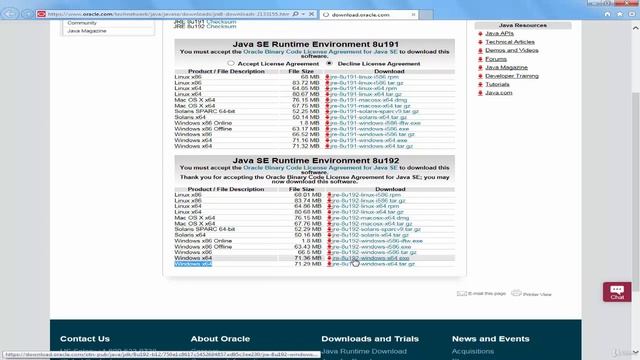The width and height of the screenshot is (640, 360).
Task: Click the E-mail this page envelope icon
Action: (x=462, y=293)
